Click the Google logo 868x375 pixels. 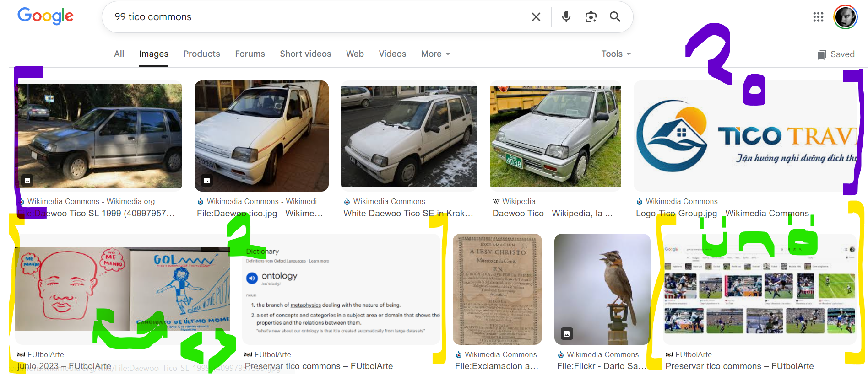45,16
